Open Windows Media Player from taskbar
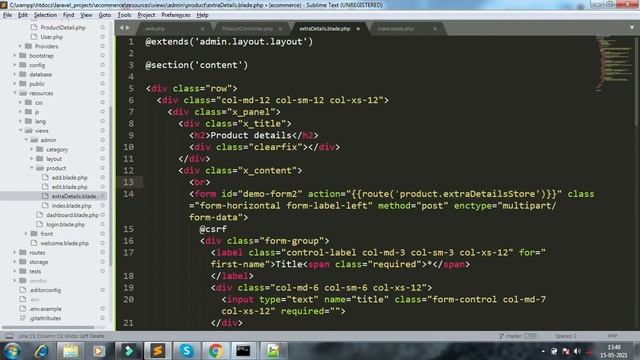This screenshot has height=360, width=640. coord(99,351)
